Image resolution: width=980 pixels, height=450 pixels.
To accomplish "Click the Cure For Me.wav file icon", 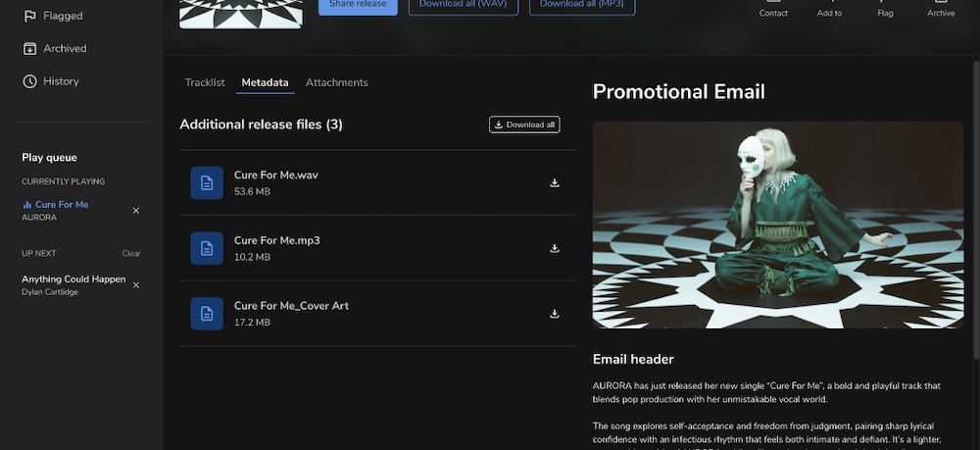I will tap(207, 183).
